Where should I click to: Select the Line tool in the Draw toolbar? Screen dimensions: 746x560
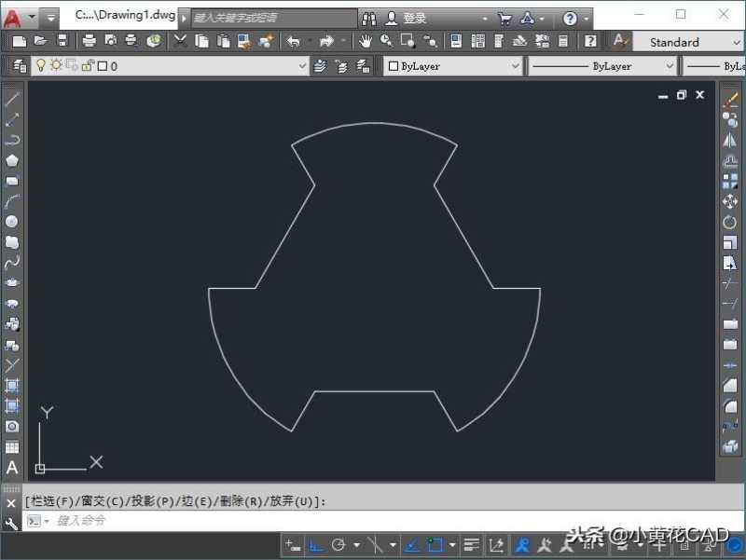click(x=12, y=99)
